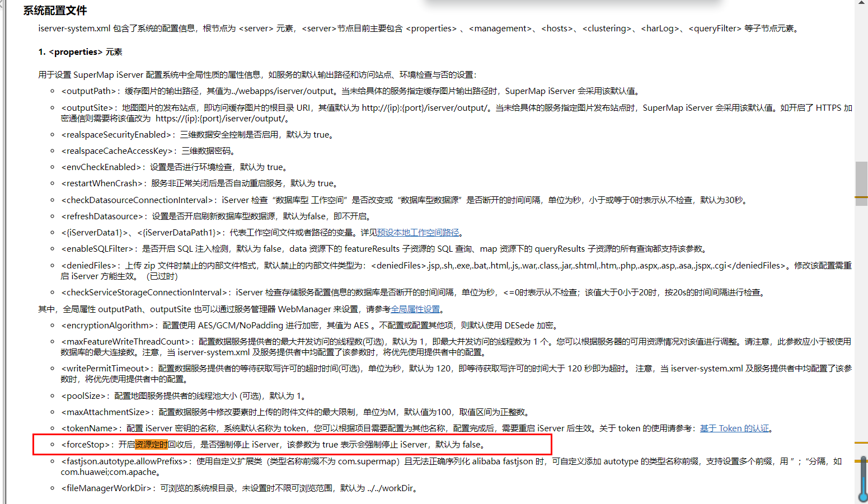The height and width of the screenshot is (504, 868).
Task: Click the <writePermitTimeout> entry text
Action: (x=457, y=374)
